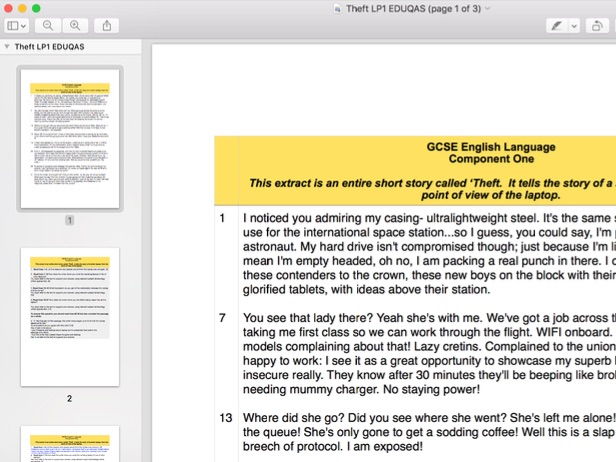The width and height of the screenshot is (616, 462).
Task: Click the text 'point of view of the laptop.'
Action: coord(491,195)
